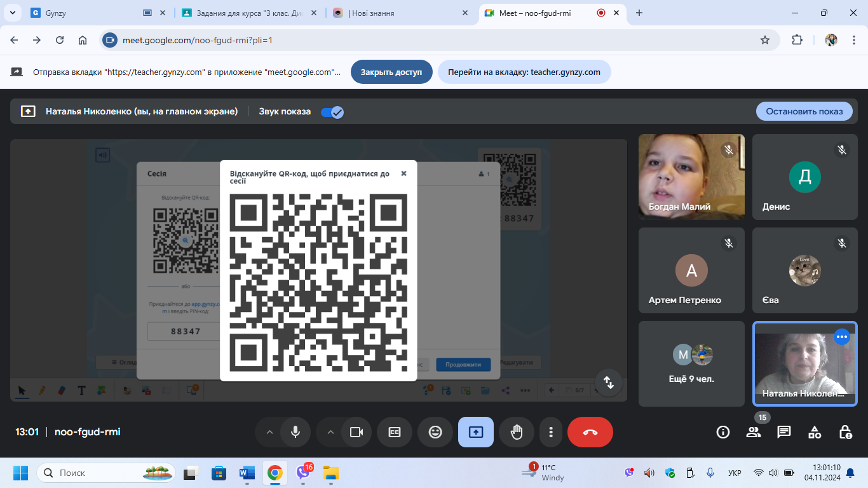
Task: Switch to the Задания для курса tab
Action: click(250, 13)
